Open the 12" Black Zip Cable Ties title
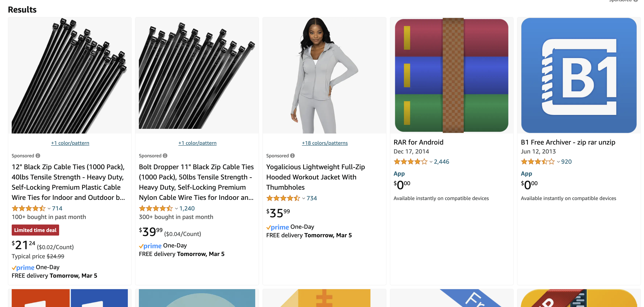This screenshot has width=644, height=307. 68,182
